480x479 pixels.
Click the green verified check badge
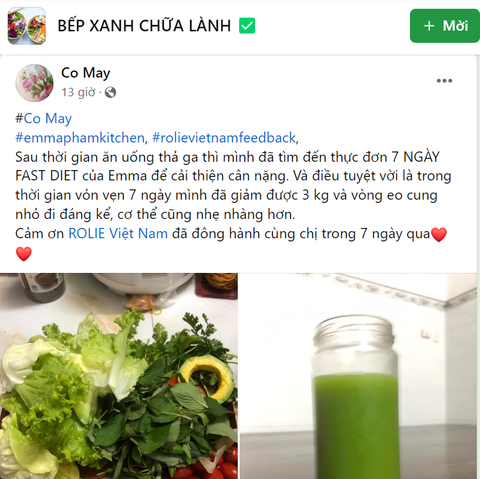pyautogui.click(x=247, y=26)
